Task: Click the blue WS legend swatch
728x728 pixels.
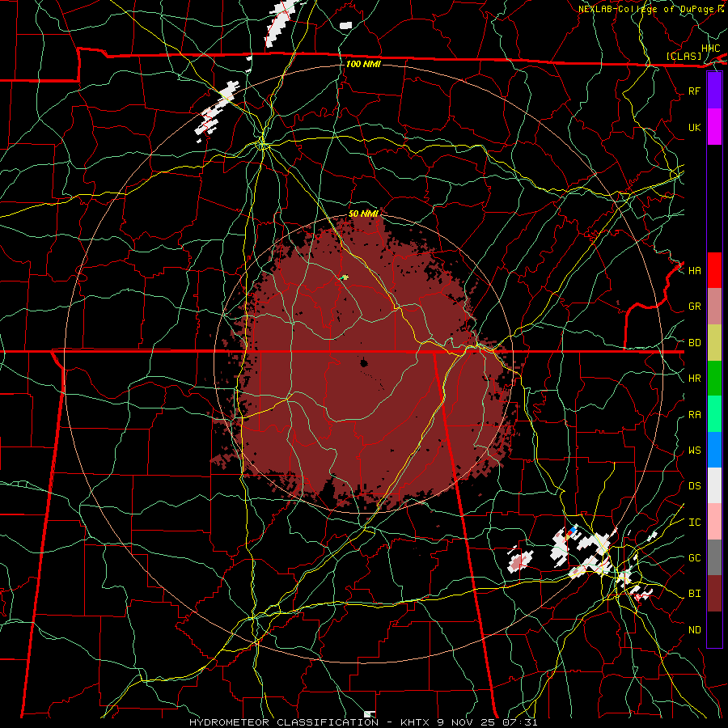Action: click(x=714, y=450)
